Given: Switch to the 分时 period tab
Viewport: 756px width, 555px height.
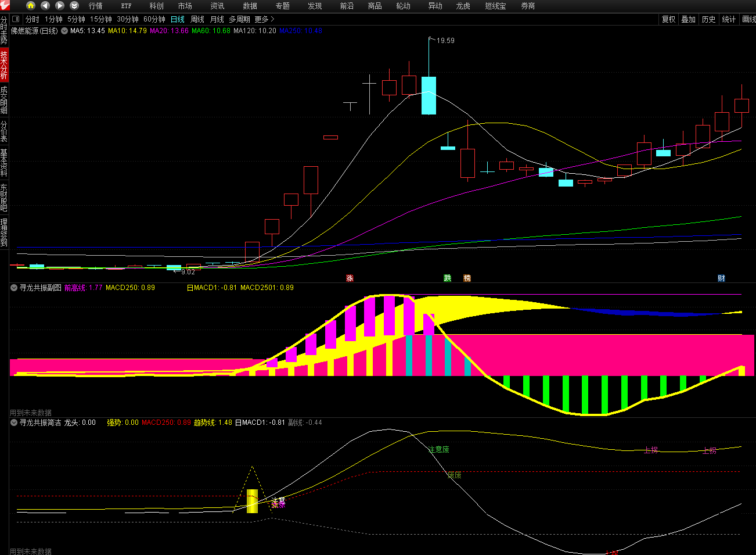Looking at the screenshot, I should click(33, 19).
